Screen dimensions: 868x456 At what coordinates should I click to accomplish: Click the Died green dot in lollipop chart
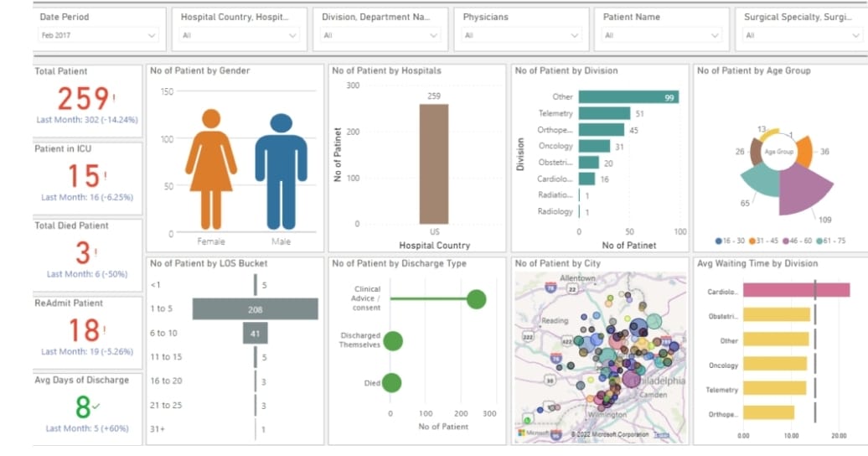tap(391, 383)
